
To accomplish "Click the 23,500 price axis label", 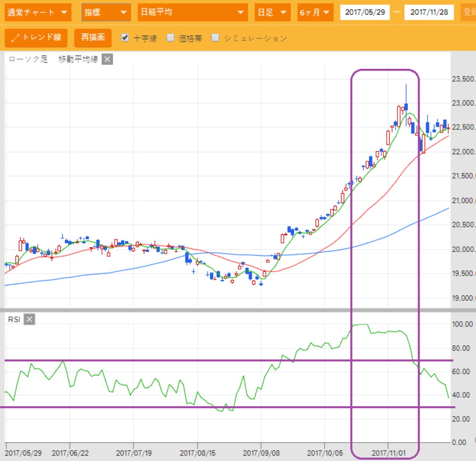I will (463, 79).
